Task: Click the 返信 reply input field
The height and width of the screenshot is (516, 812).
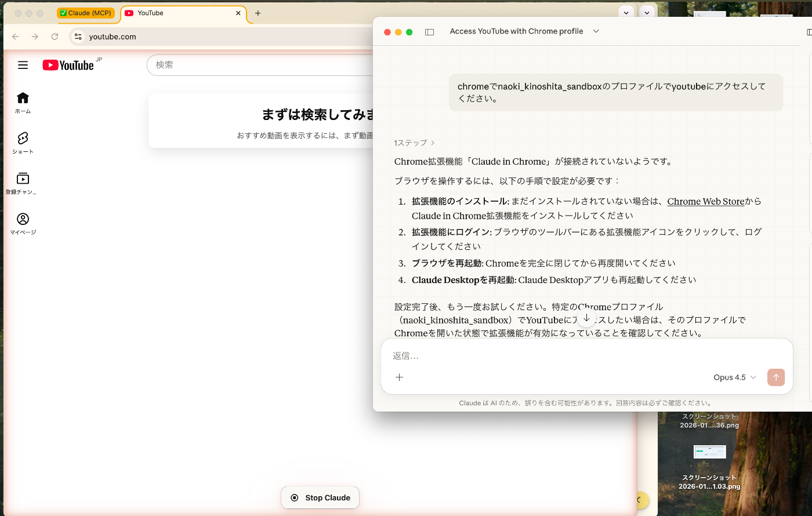Action: 586,355
